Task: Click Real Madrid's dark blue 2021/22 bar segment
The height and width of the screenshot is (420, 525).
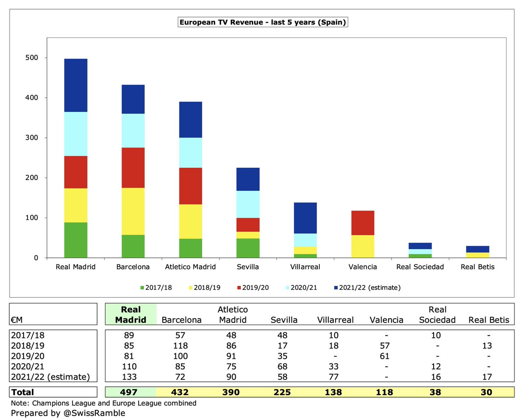Action: click(x=76, y=85)
